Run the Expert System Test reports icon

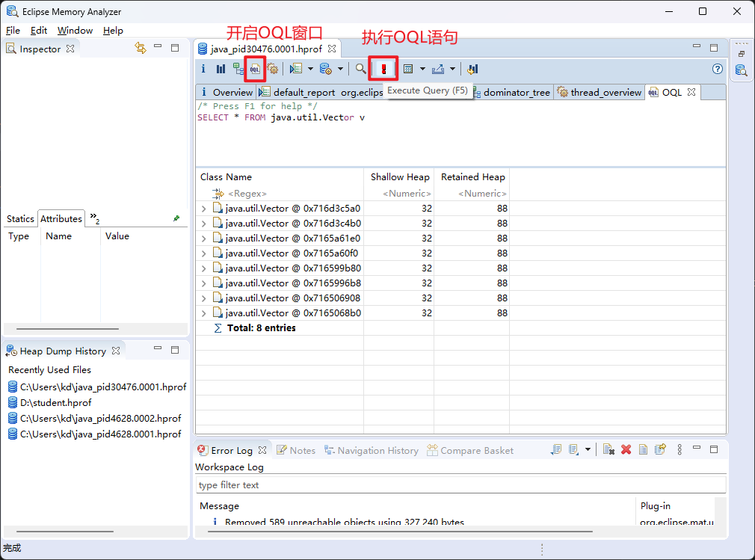pos(295,69)
